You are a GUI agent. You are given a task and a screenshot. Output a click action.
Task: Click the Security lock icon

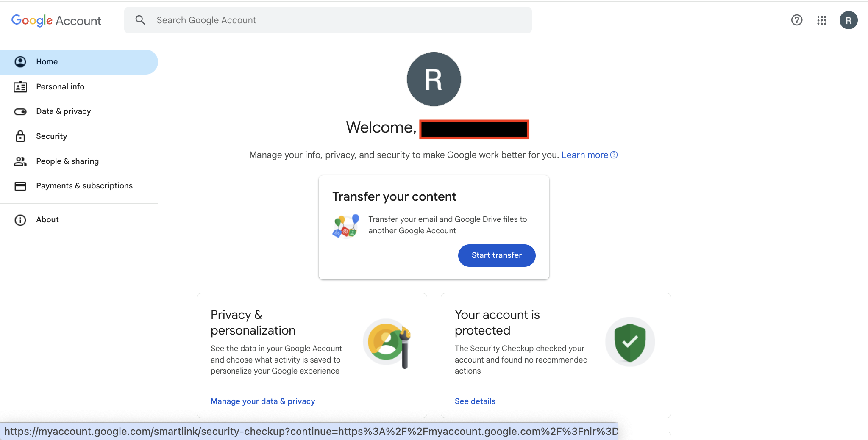click(x=20, y=136)
